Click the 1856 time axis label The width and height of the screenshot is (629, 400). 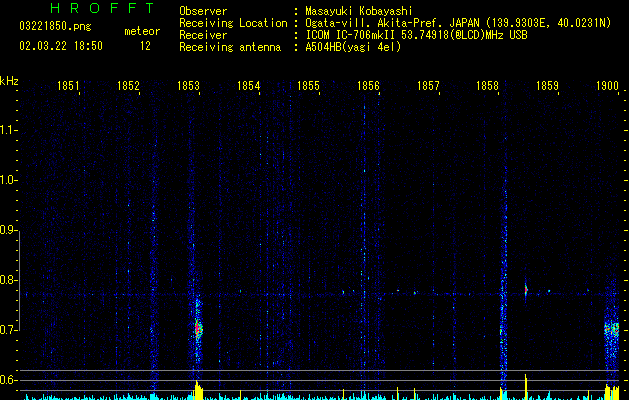pyautogui.click(x=368, y=86)
